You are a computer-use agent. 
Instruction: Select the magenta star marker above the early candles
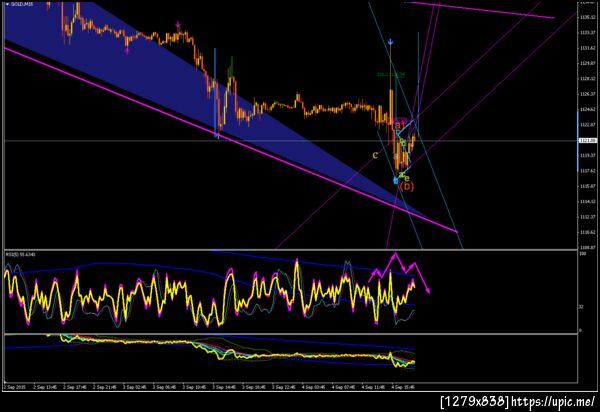point(178,25)
